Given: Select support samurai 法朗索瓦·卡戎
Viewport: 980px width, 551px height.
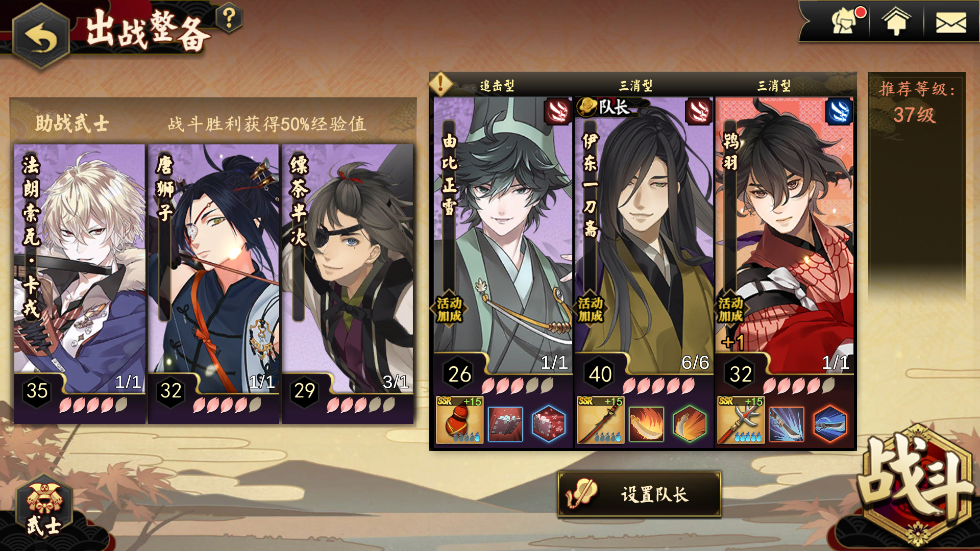Looking at the screenshot, I should tap(80, 284).
